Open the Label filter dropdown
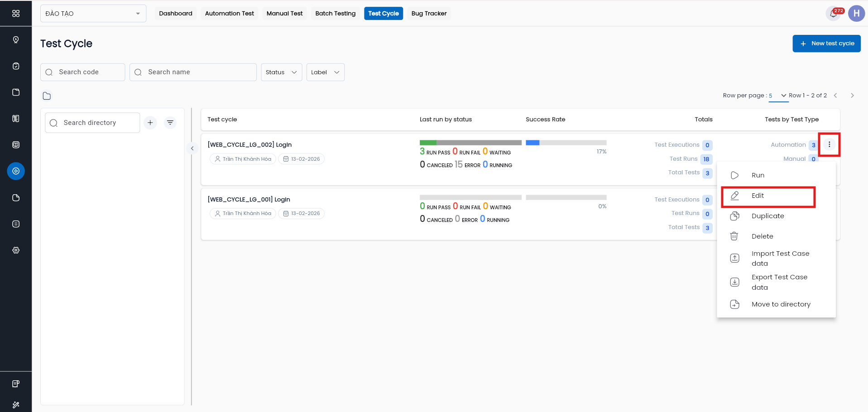 [325, 72]
